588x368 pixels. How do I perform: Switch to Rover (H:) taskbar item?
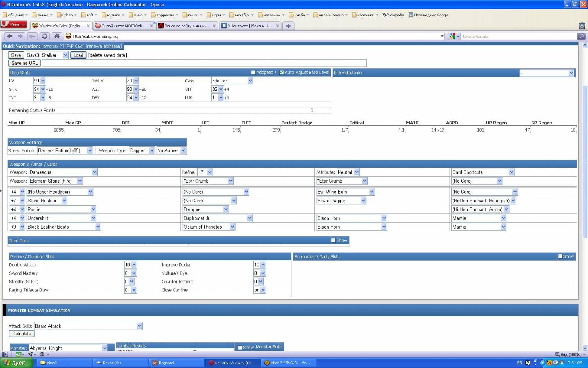(x=120, y=363)
